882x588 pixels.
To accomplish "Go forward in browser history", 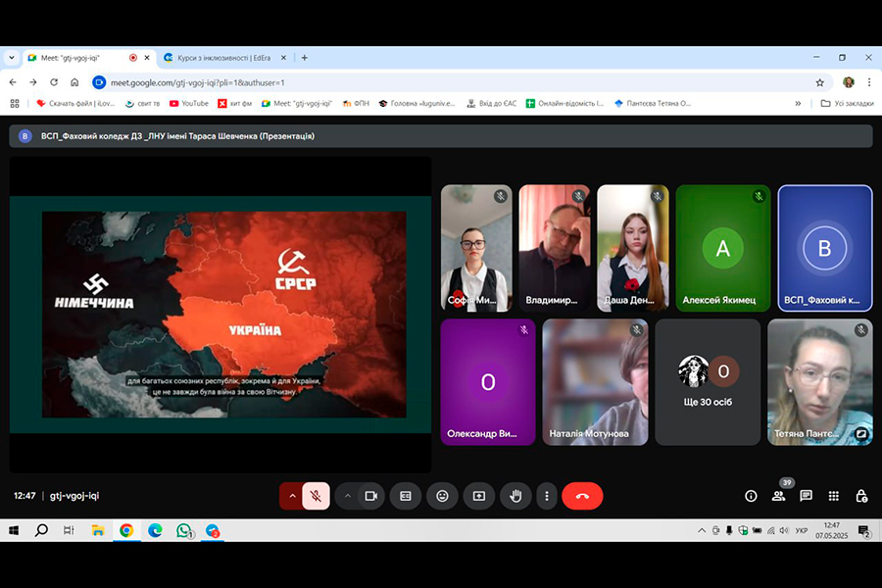I will pyautogui.click(x=33, y=82).
